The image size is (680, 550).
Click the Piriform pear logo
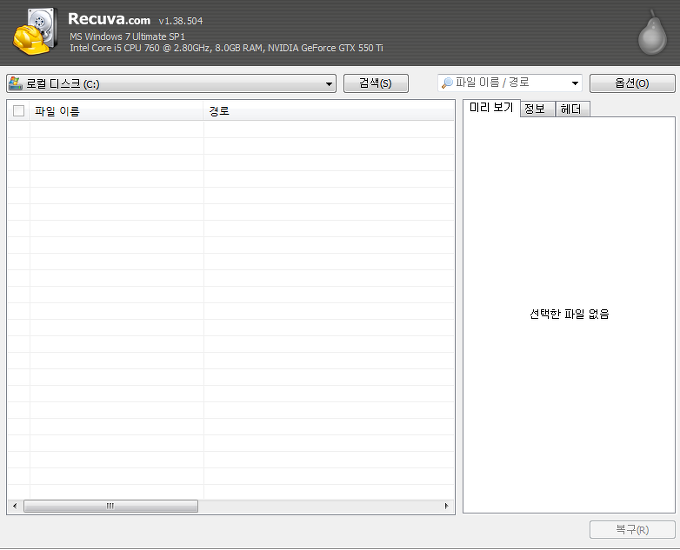[652, 33]
